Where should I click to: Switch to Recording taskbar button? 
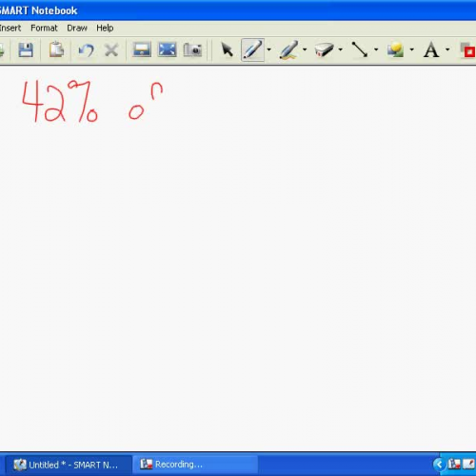[195, 465]
